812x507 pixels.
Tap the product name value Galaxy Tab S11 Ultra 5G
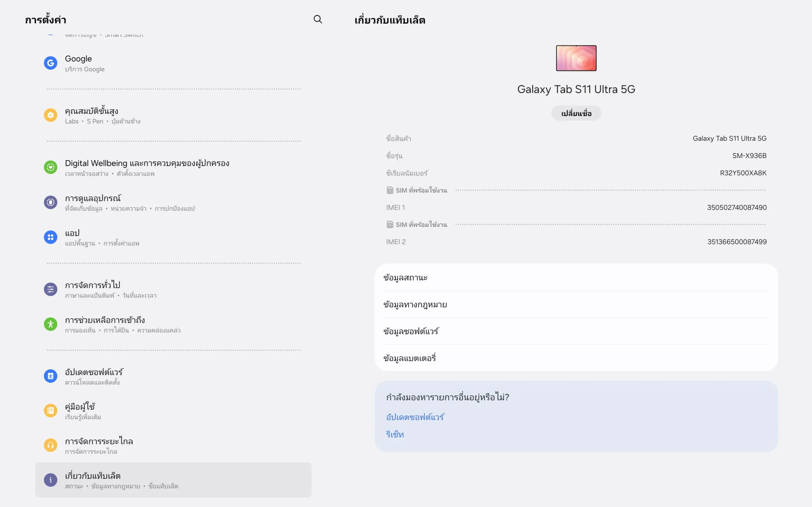pos(729,138)
